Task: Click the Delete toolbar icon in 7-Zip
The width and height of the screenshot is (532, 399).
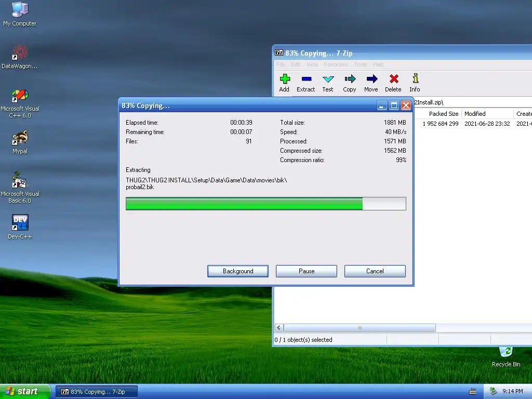Action: pyautogui.click(x=393, y=83)
